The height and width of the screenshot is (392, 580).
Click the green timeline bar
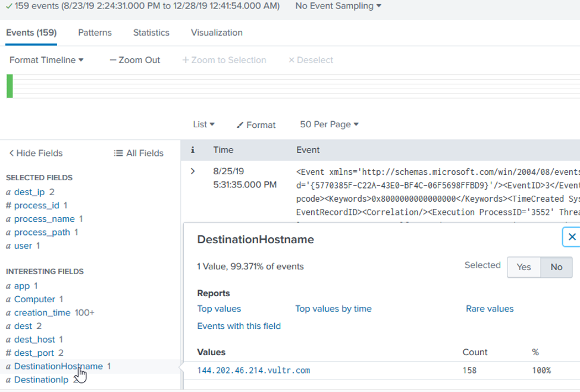click(x=10, y=86)
